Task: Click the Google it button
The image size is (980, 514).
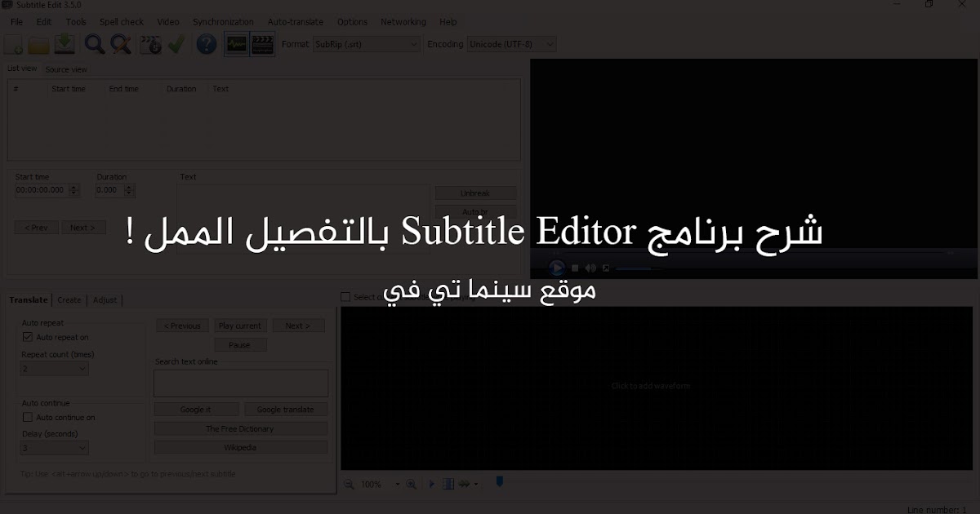Action: pos(196,410)
